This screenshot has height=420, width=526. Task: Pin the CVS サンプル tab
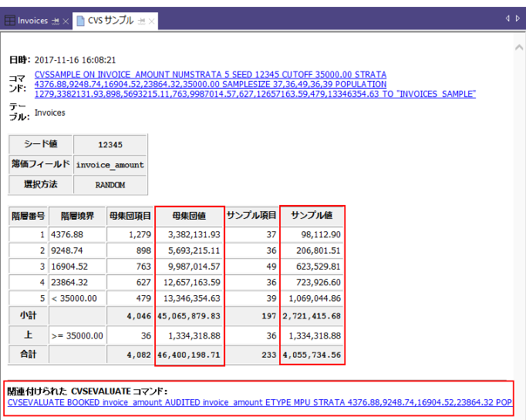(x=141, y=21)
